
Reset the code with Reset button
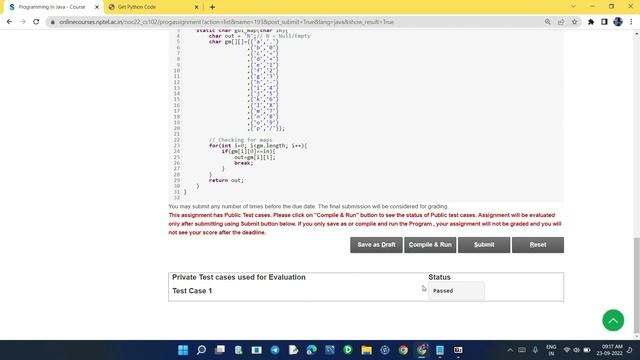tap(538, 245)
